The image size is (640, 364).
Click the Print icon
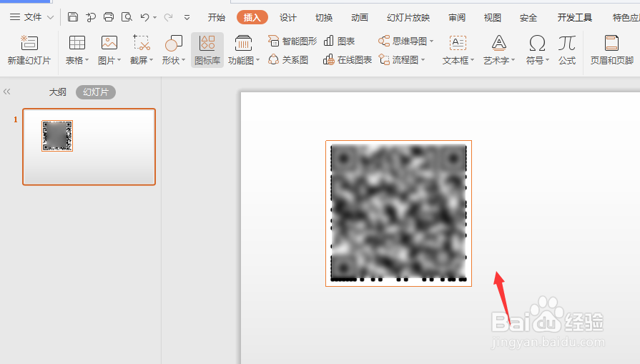pyautogui.click(x=109, y=17)
